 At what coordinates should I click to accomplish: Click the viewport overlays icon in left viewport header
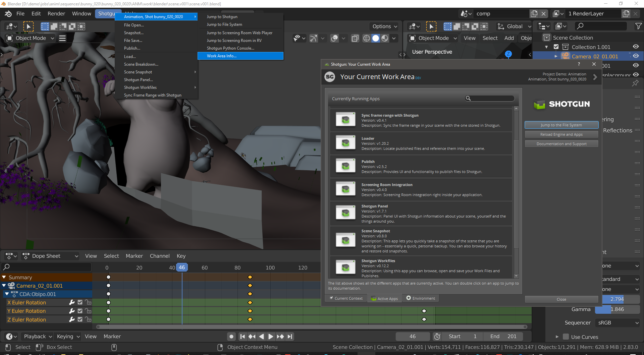(x=334, y=38)
